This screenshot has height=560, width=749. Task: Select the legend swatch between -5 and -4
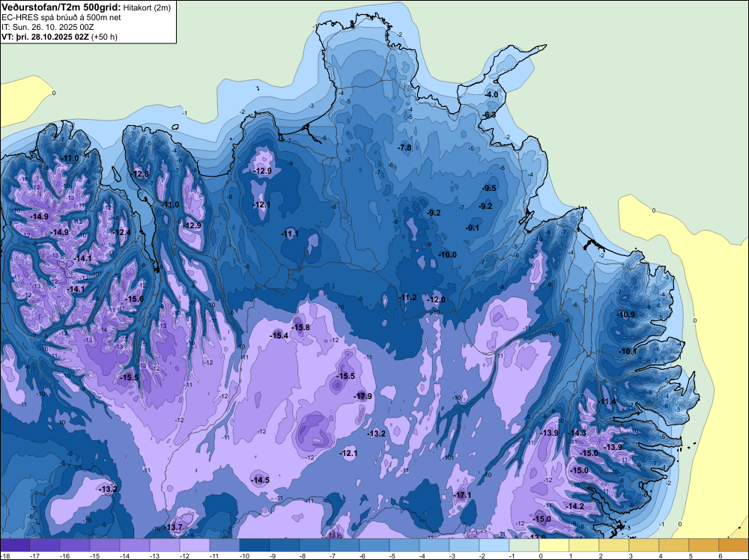click(x=404, y=545)
